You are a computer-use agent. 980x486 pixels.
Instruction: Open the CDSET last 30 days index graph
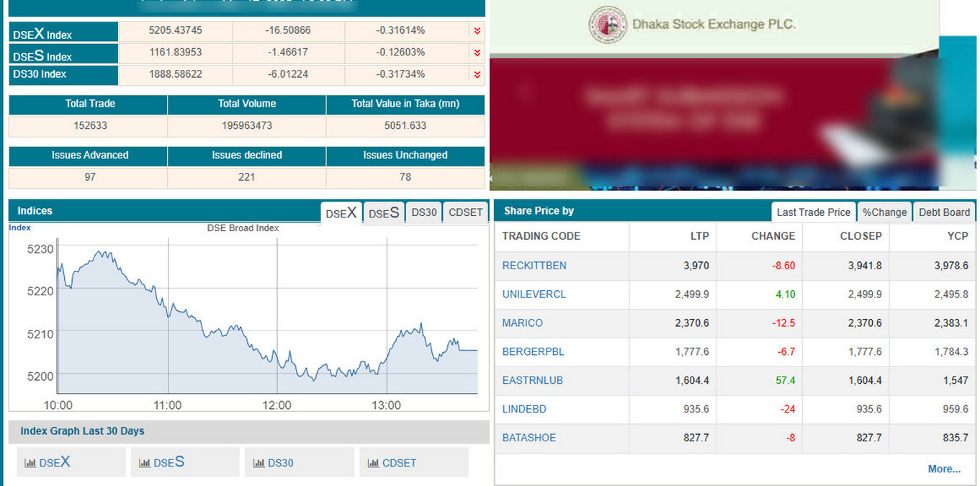click(414, 462)
